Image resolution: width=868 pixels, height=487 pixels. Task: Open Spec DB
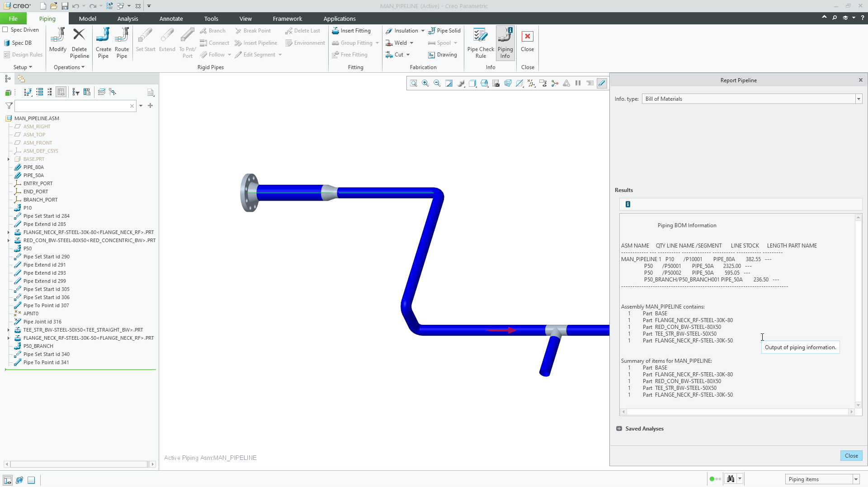tap(18, 43)
